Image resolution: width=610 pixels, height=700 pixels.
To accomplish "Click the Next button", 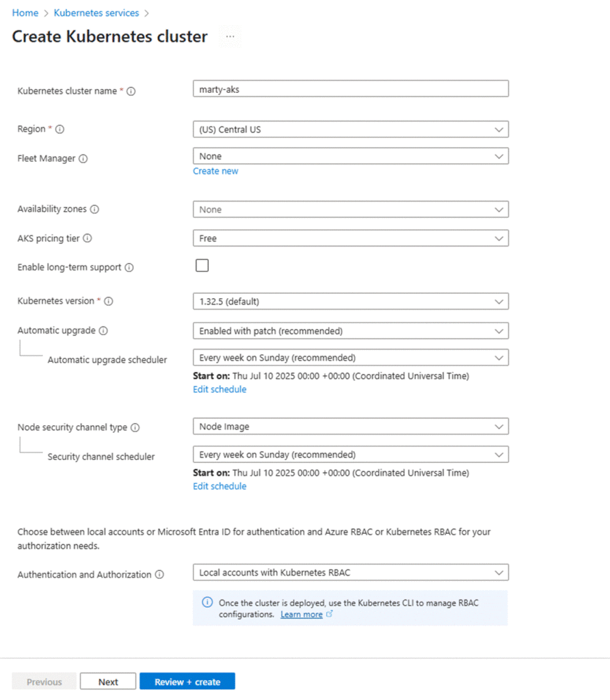I will 108,682.
